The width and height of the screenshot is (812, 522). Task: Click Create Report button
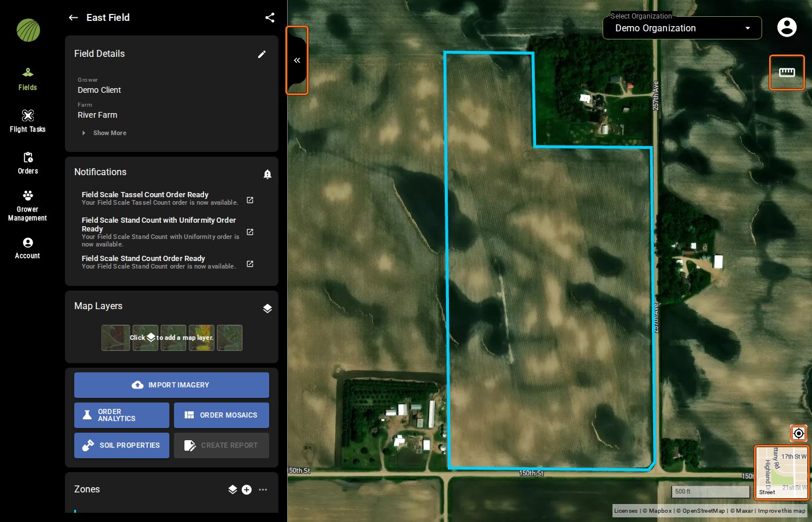coord(222,445)
